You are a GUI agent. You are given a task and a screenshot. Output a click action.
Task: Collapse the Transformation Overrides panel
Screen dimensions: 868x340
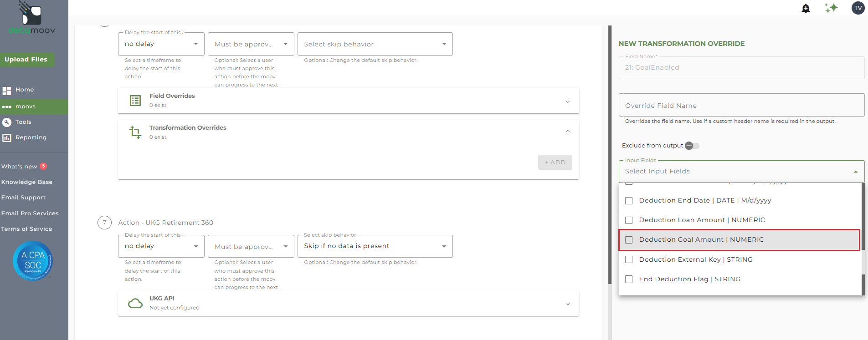[x=567, y=131]
